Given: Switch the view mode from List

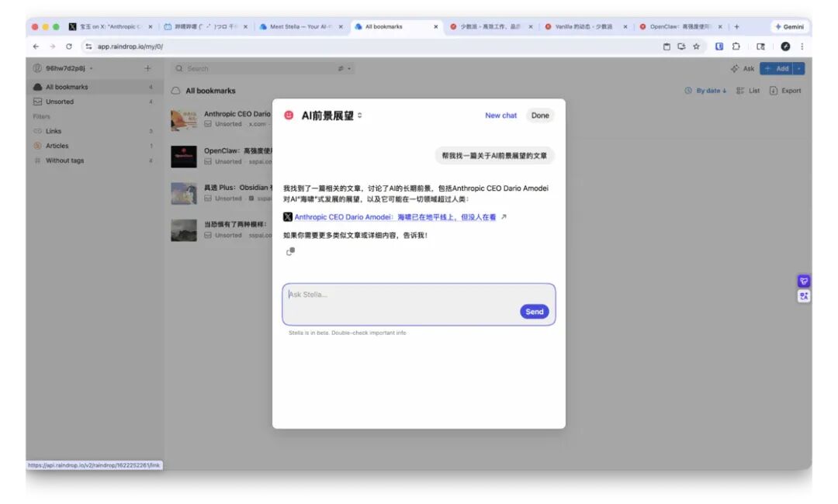Looking at the screenshot, I should click(748, 91).
